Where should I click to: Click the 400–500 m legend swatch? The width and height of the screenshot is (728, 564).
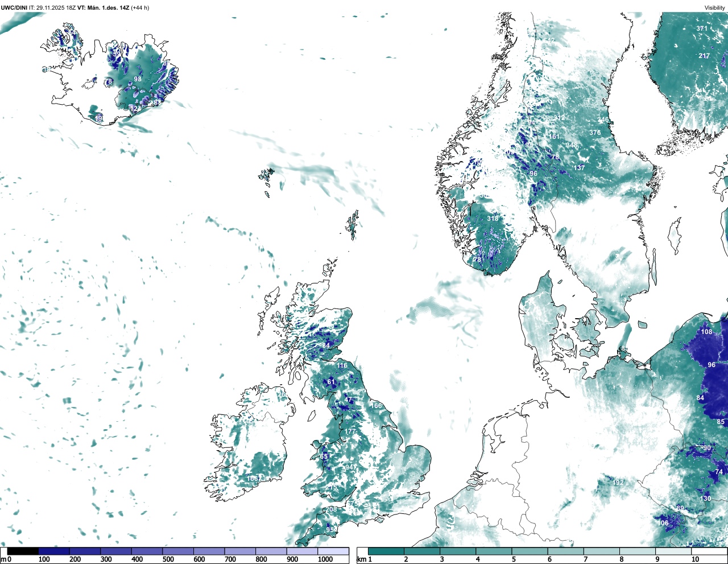tap(147, 551)
